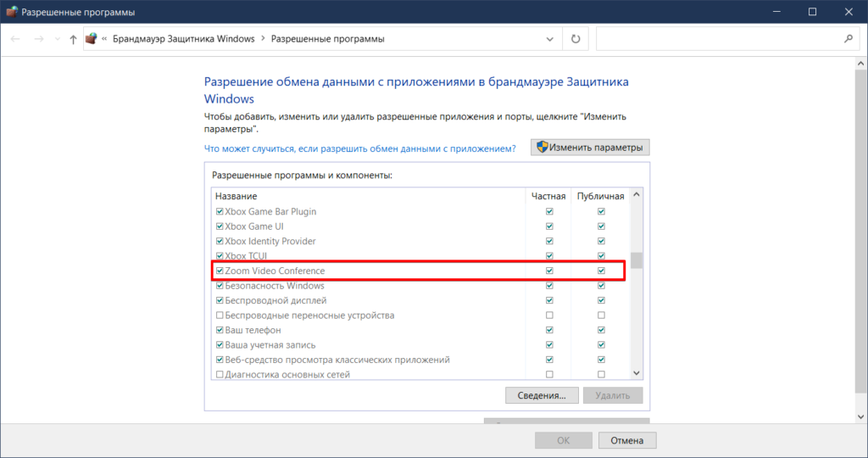The image size is (868, 458).
Task: Expand the address bar history dropdown
Action: [550, 39]
